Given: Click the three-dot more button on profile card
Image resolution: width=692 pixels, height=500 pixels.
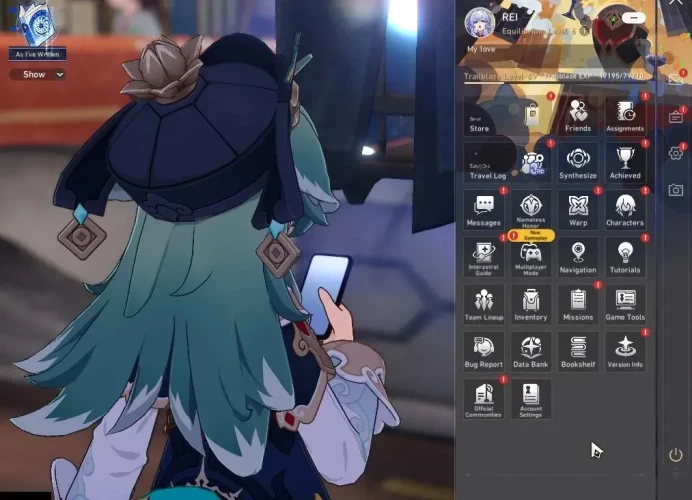Looking at the screenshot, I should [634, 18].
